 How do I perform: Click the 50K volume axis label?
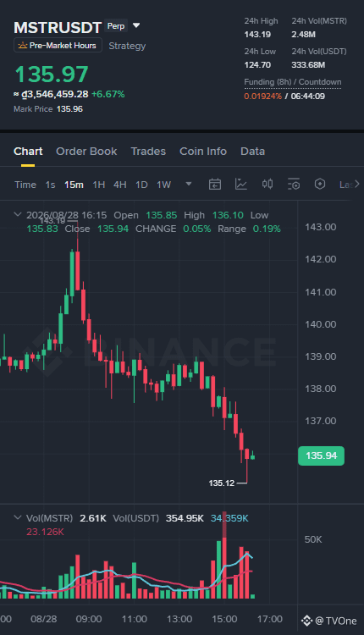click(313, 539)
